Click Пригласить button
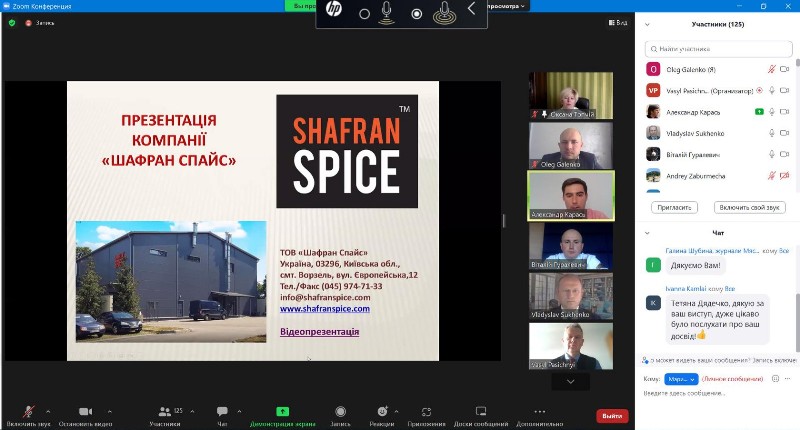 [x=674, y=208]
